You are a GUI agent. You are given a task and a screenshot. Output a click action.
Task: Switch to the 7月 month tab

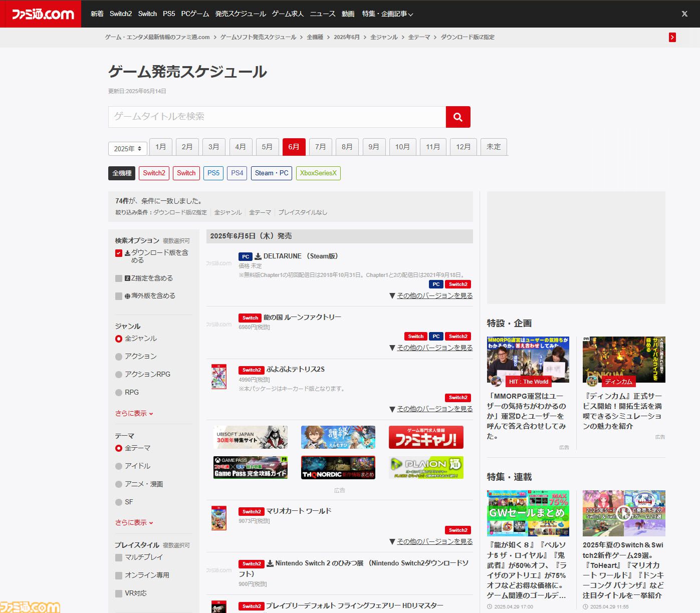point(321,147)
